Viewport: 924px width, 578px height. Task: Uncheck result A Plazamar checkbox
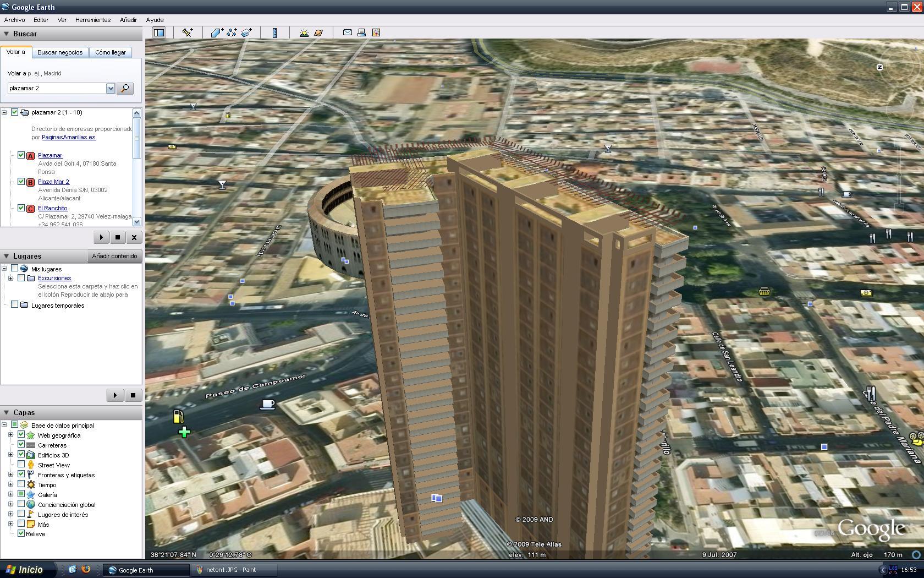pyautogui.click(x=21, y=155)
